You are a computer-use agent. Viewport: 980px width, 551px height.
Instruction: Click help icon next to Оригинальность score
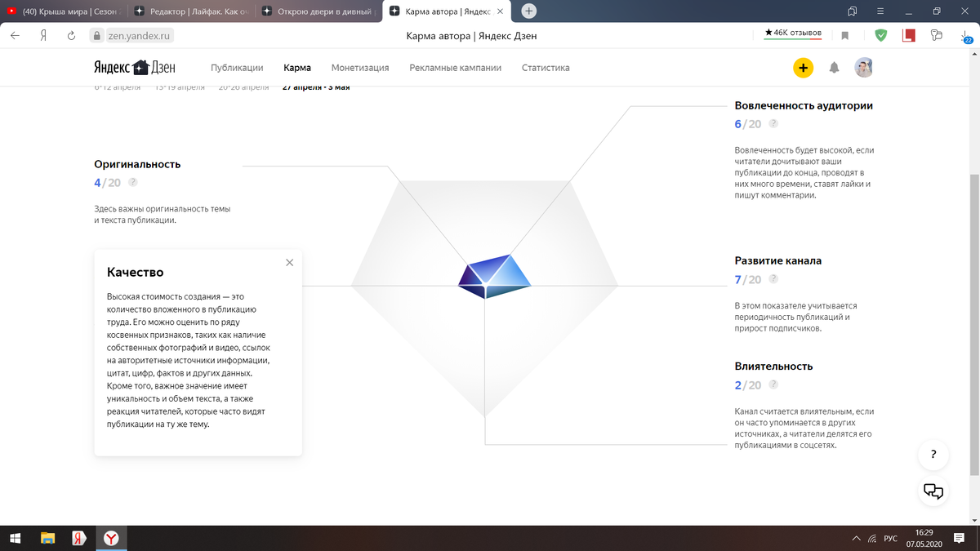[x=133, y=183]
